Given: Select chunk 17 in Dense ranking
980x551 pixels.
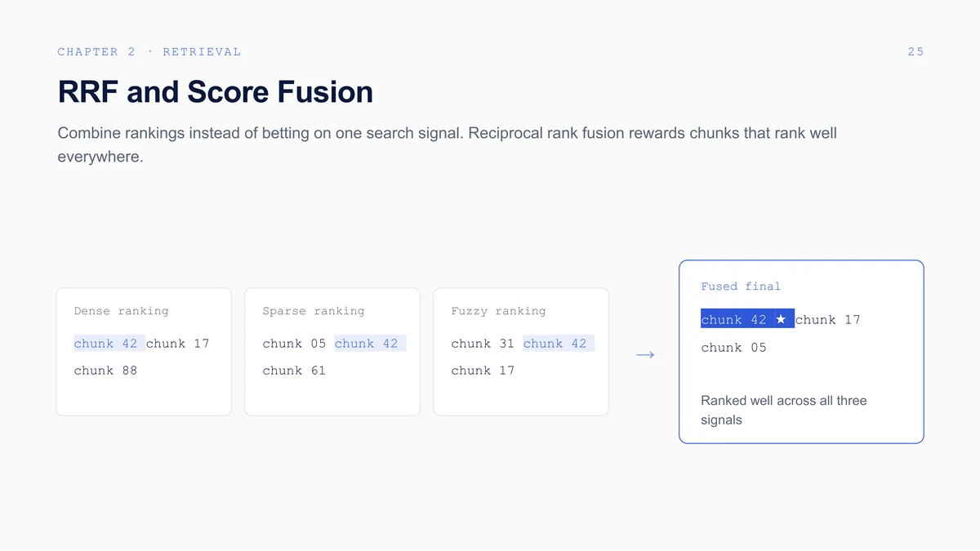Looking at the screenshot, I should pos(178,344).
